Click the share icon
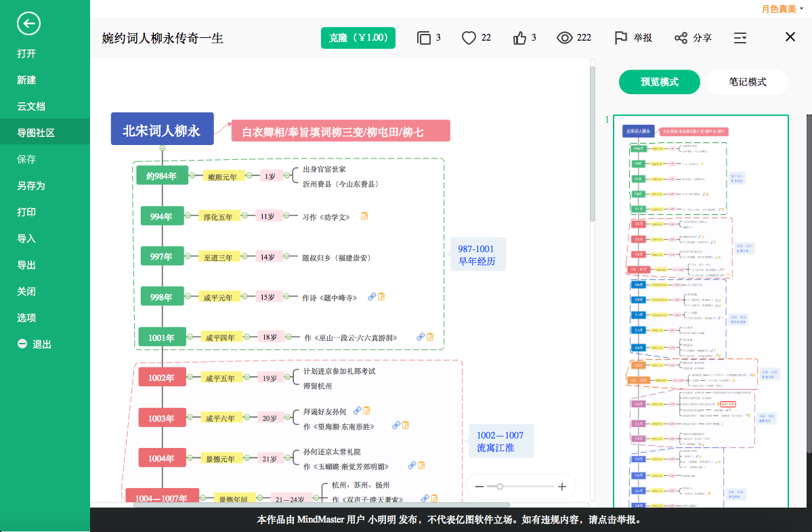This screenshot has width=812, height=532. tap(681, 38)
